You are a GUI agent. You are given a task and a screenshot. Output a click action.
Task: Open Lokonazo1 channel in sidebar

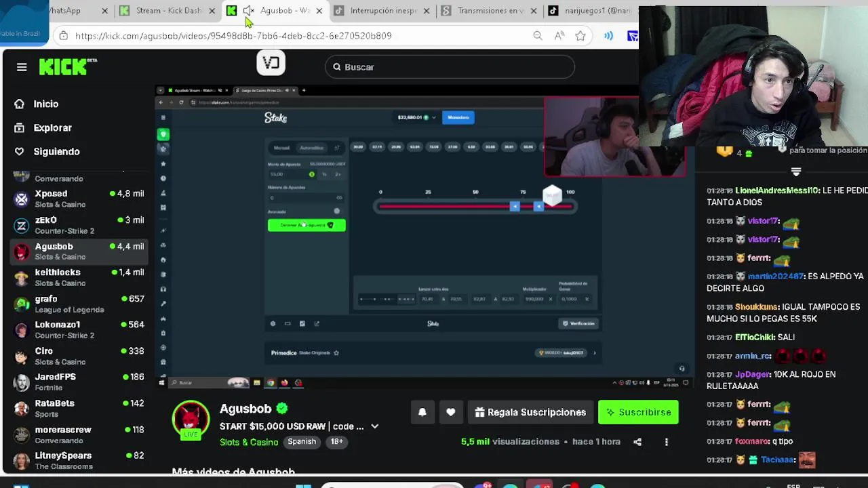point(79,329)
